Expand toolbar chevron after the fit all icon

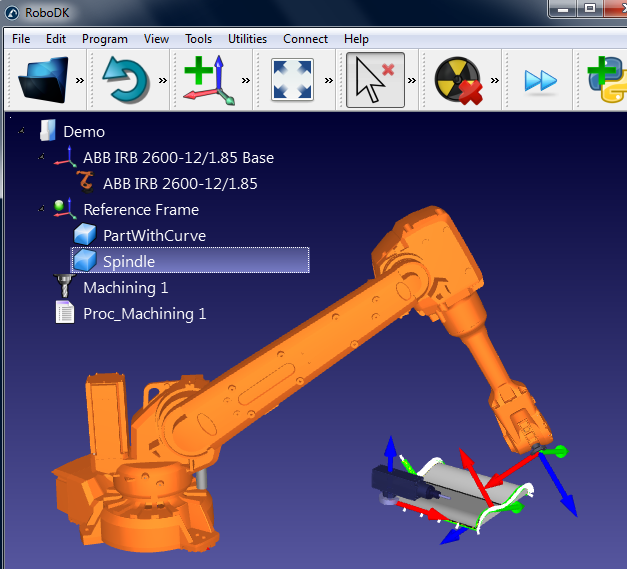pyautogui.click(x=329, y=81)
